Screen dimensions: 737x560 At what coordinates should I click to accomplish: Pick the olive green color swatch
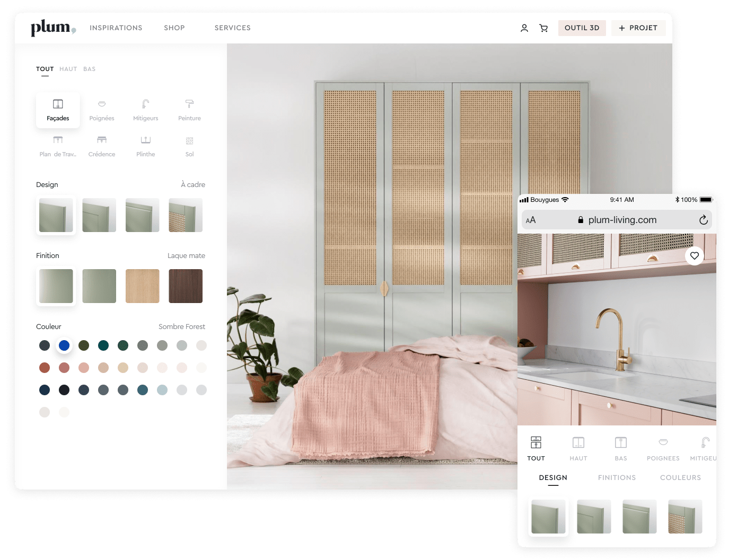point(84,345)
